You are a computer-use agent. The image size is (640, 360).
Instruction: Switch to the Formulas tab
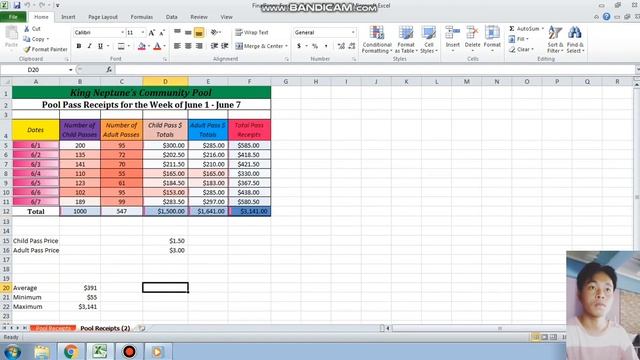point(142,17)
